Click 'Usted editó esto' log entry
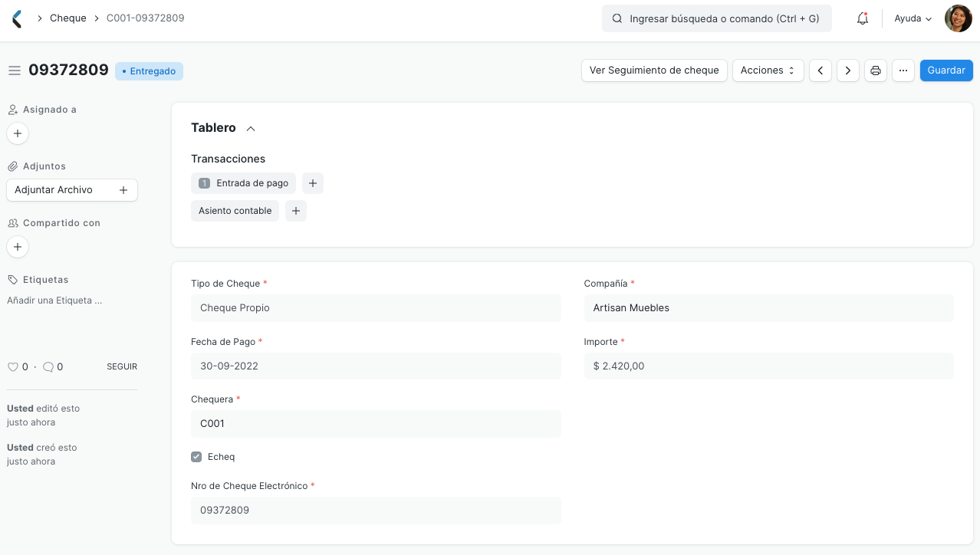980x555 pixels. point(44,415)
